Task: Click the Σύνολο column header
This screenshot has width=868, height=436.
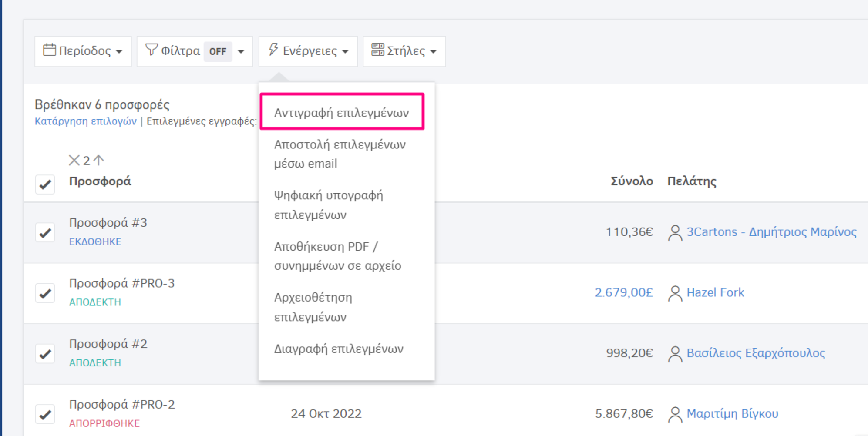Action: pos(632,181)
